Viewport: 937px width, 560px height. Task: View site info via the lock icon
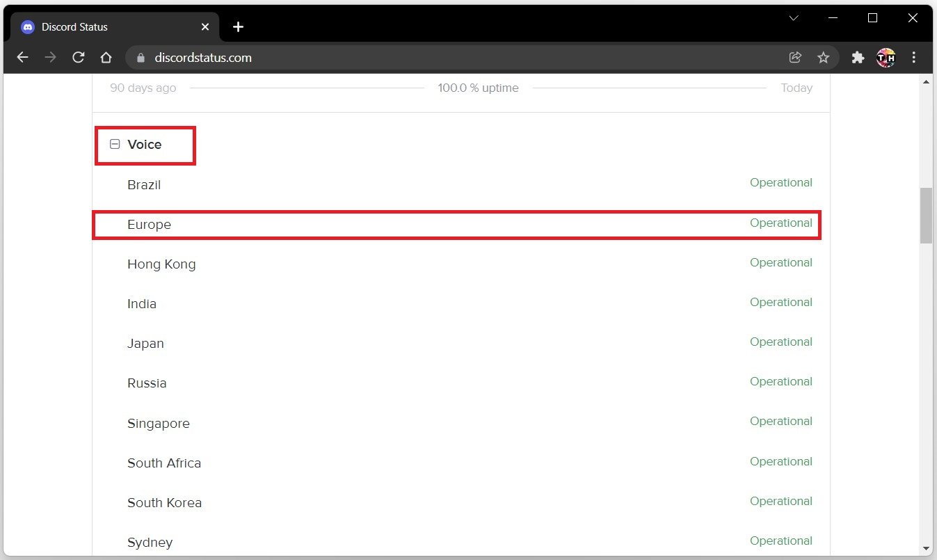(x=141, y=58)
